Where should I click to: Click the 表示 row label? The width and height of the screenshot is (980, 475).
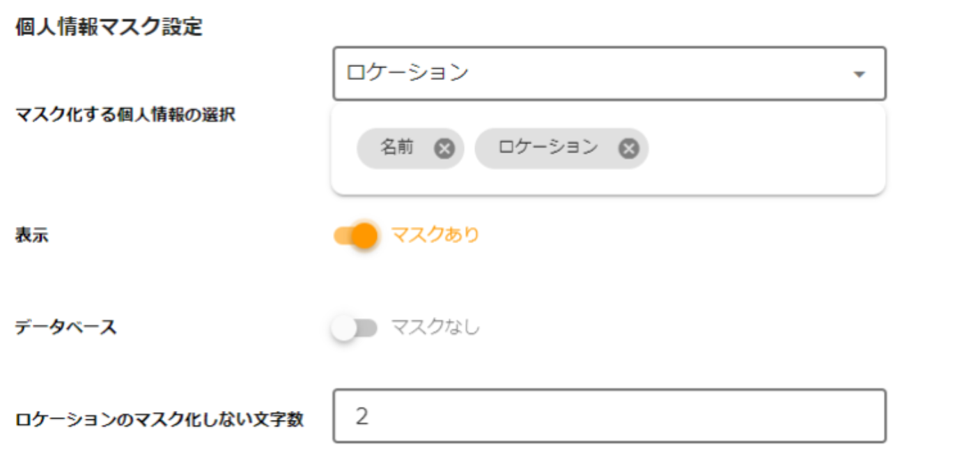click(x=32, y=236)
